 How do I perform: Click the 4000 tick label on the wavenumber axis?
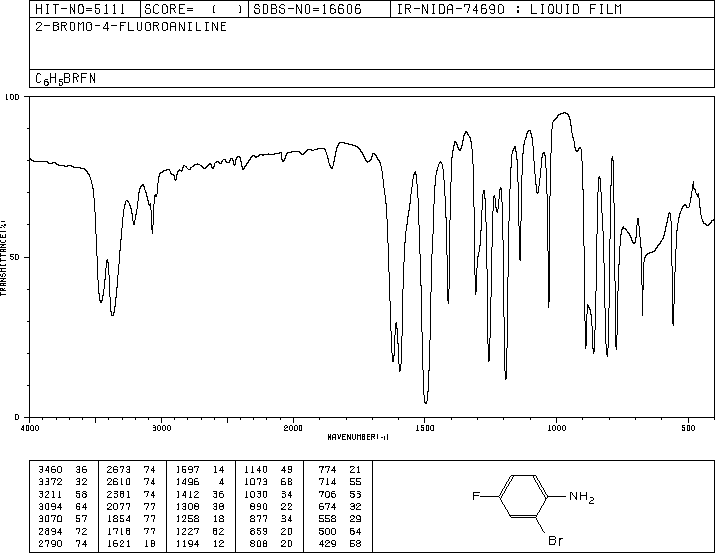pyautogui.click(x=30, y=428)
